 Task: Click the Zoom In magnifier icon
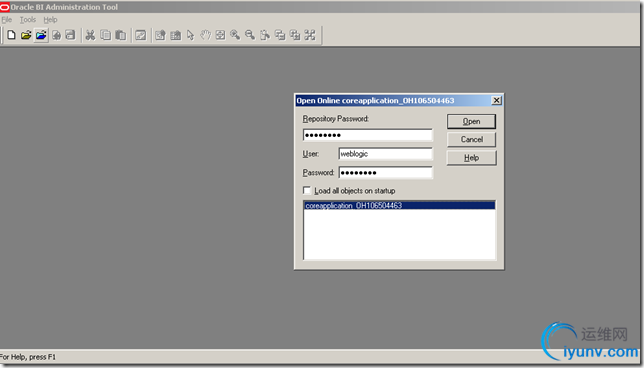[x=235, y=35]
